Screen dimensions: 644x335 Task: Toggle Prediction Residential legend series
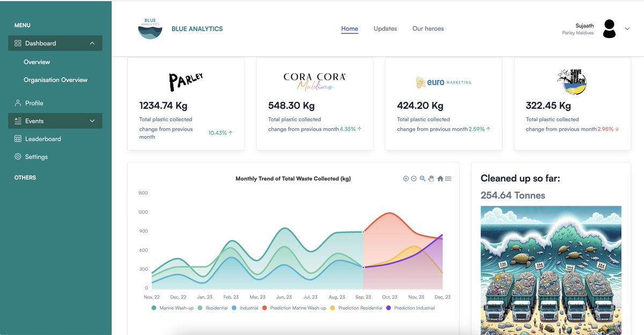click(x=356, y=308)
